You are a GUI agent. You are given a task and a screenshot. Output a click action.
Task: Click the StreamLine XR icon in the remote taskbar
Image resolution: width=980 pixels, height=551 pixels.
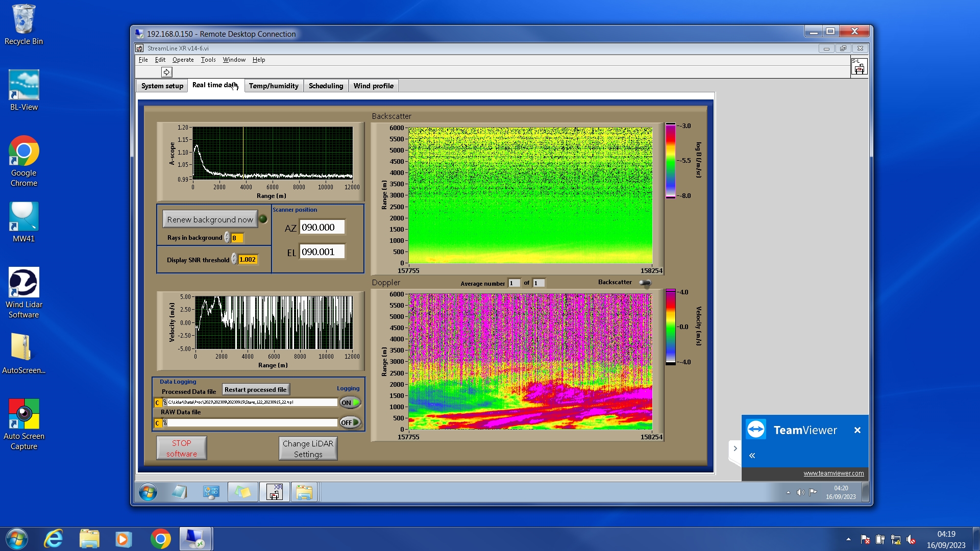click(x=275, y=492)
